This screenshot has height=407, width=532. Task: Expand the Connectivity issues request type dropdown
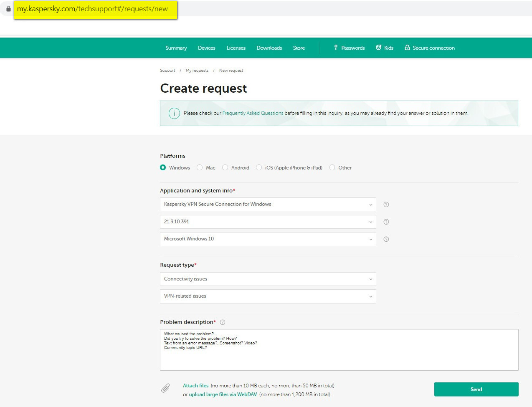[x=268, y=279]
